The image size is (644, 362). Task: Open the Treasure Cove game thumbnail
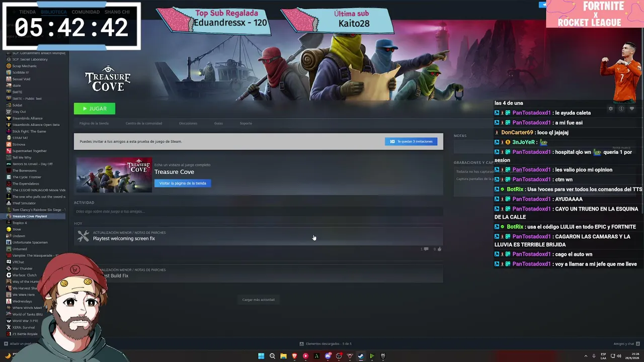[x=114, y=174]
